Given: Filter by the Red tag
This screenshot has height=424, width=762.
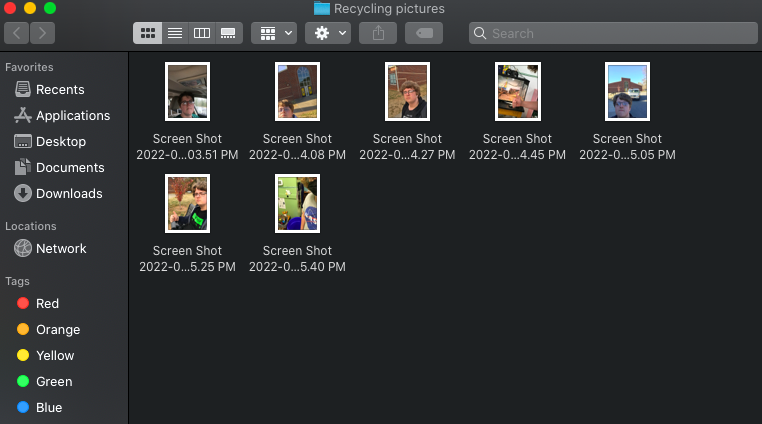Looking at the screenshot, I should point(38,303).
